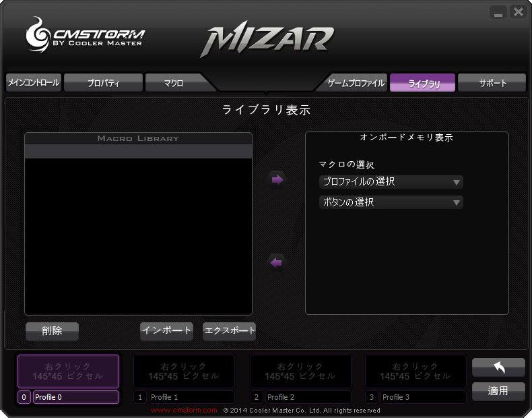The height and width of the screenshot is (418, 532).
Task: Select the highlighted first Macro Library row
Action: 139,152
